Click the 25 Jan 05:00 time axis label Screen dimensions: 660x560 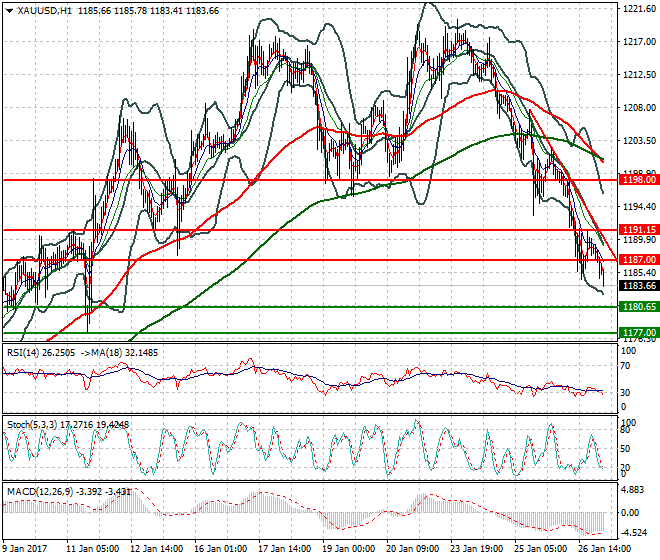coord(540,549)
